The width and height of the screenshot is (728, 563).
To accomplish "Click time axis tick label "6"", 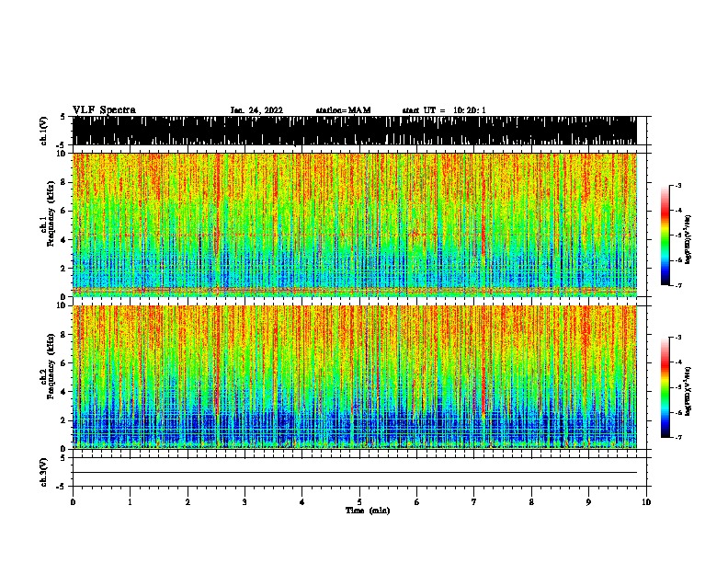I will tap(417, 502).
